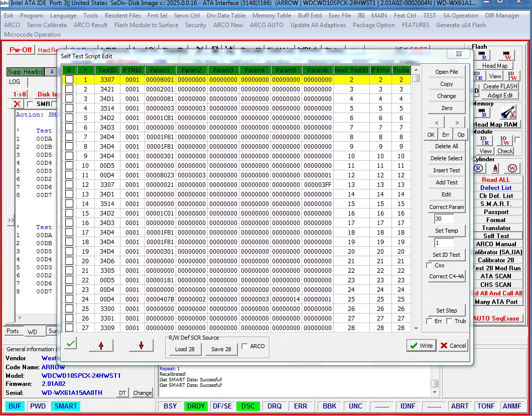
Task: Click the Cancel button in the dialog
Action: point(453,346)
